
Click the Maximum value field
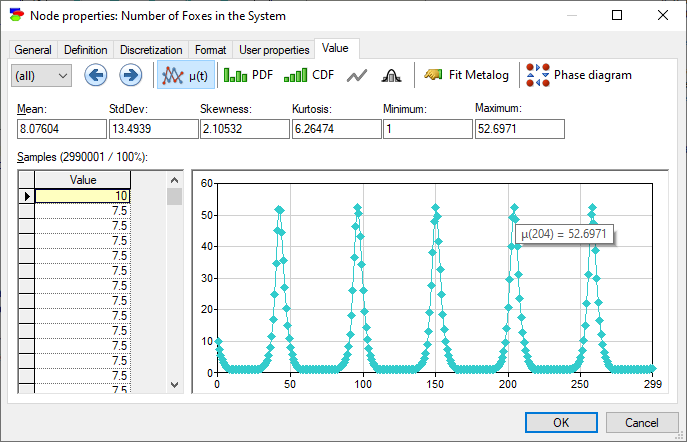(x=520, y=129)
